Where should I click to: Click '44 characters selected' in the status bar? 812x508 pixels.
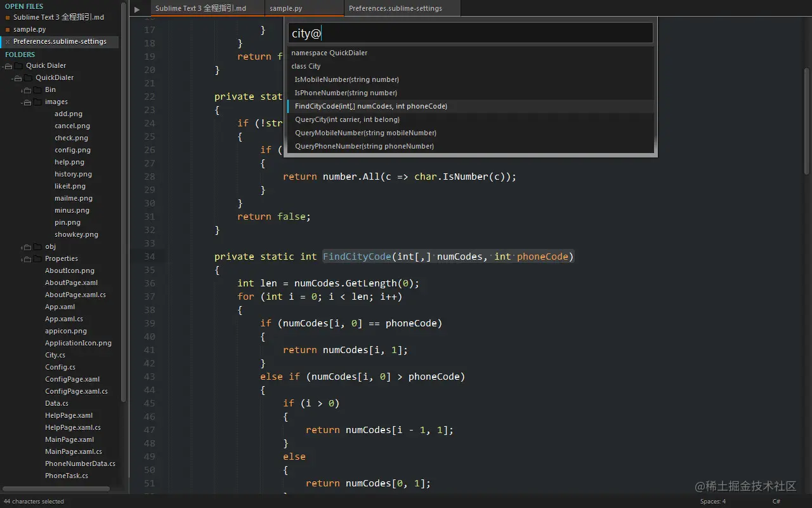coord(34,502)
